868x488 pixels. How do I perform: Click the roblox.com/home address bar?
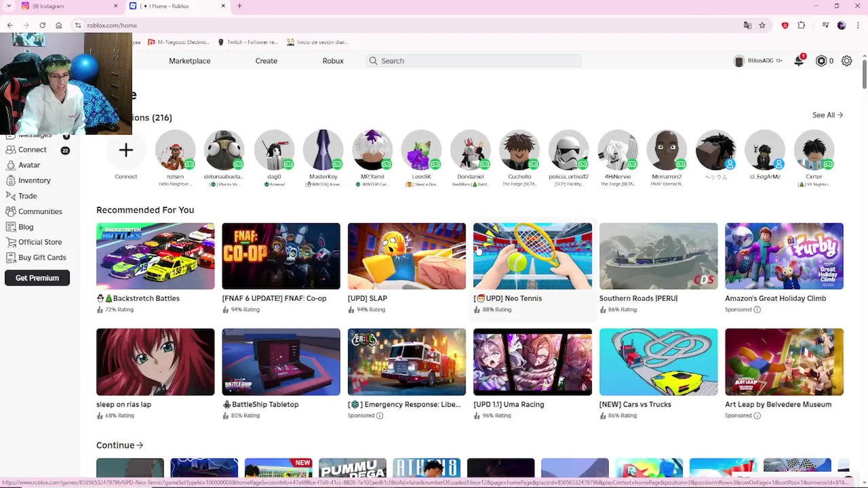point(407,25)
